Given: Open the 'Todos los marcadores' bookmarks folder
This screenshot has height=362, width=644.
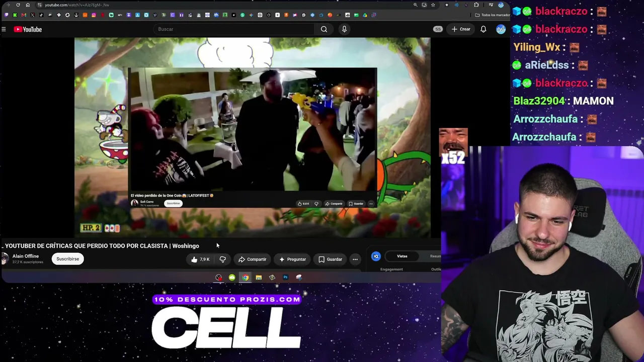Looking at the screenshot, I should pyautogui.click(x=492, y=15).
